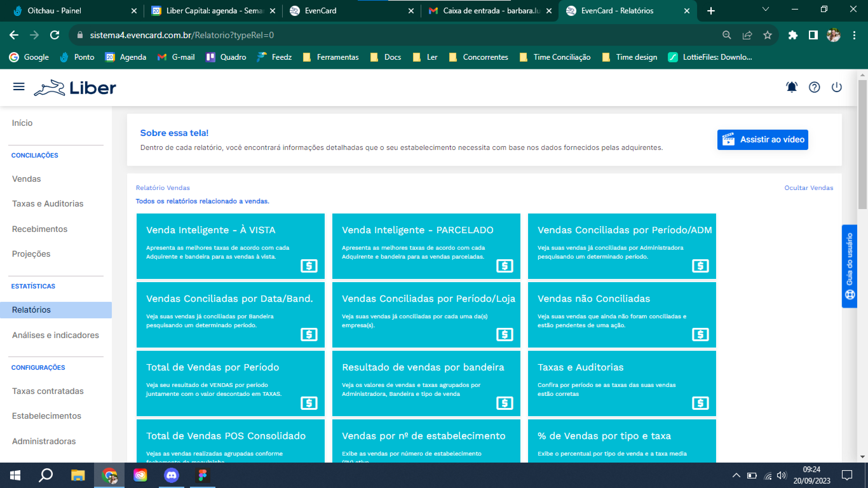
Task: Click the Figma taskbar icon
Action: 202,475
